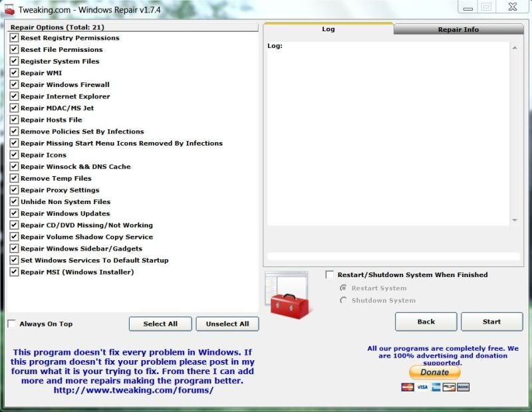
Task: Click the Bank payment icon
Action: tap(463, 387)
